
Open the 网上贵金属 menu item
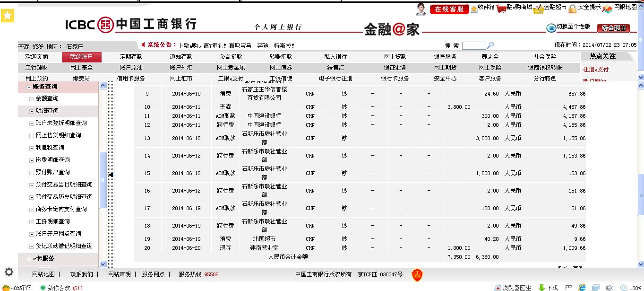[231, 68]
